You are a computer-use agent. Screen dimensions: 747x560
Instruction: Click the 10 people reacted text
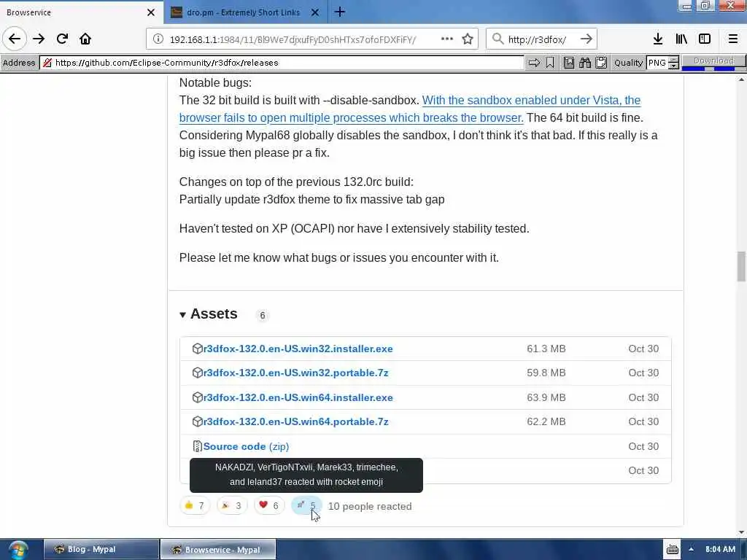pos(370,506)
